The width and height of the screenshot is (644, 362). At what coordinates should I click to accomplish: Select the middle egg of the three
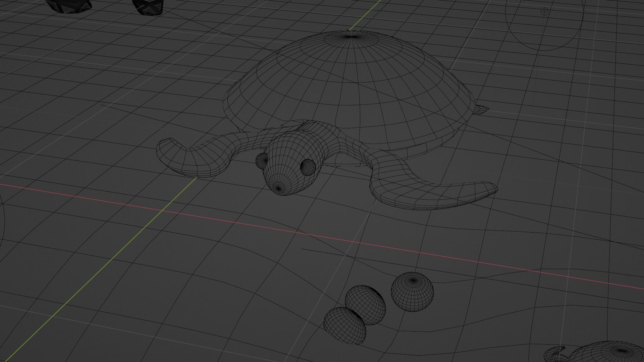[x=366, y=305]
